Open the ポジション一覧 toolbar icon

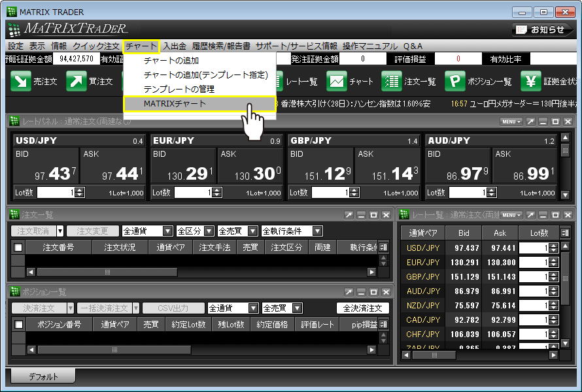[x=454, y=81]
